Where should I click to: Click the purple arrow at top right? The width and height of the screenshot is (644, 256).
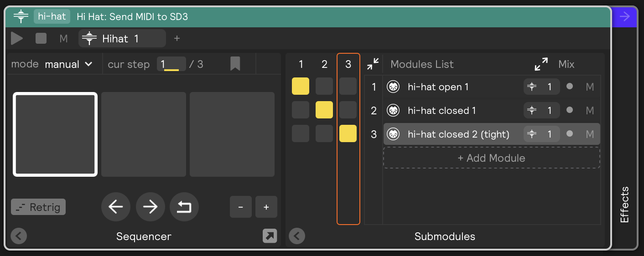[x=624, y=17]
